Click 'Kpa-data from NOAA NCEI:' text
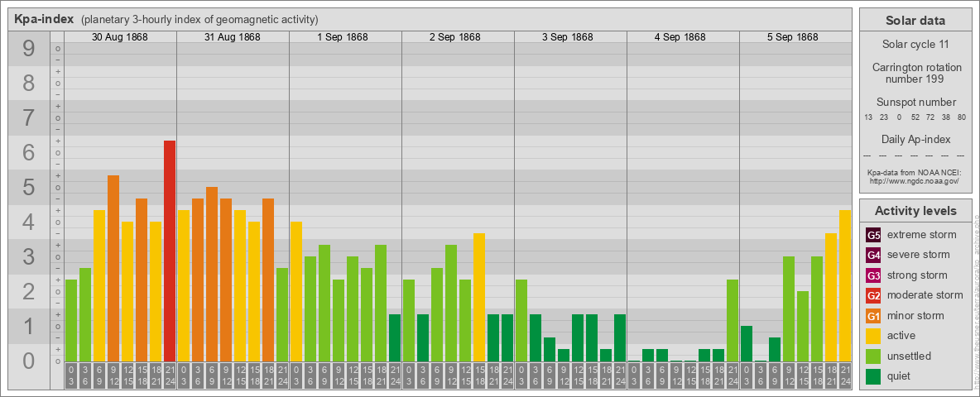The image size is (980, 397). [x=915, y=172]
